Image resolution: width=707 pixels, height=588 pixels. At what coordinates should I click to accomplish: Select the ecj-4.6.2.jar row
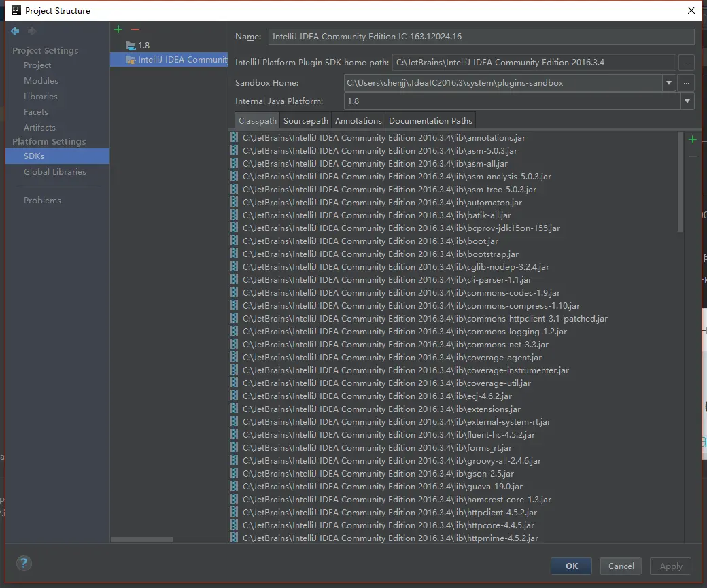[453, 396]
